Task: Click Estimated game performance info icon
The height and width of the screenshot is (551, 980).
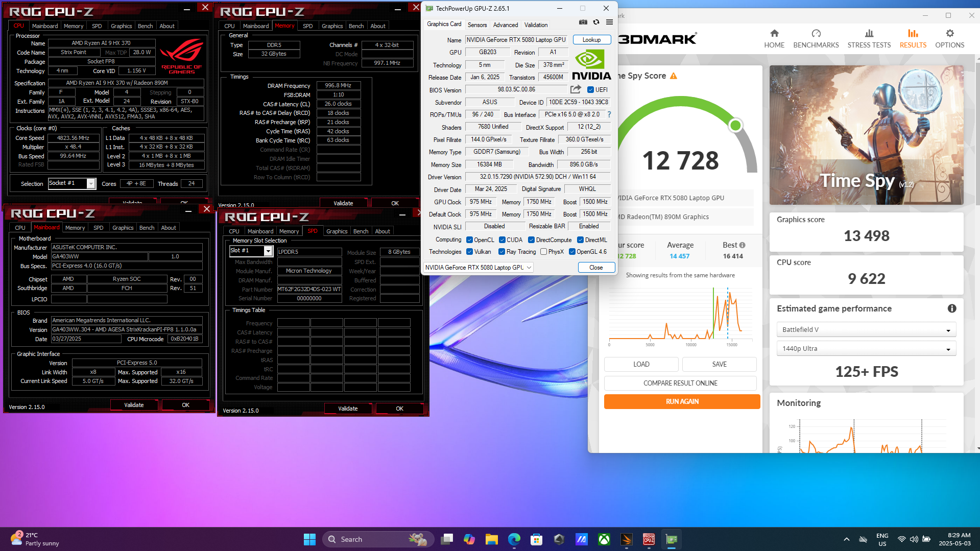Action: pos(952,308)
